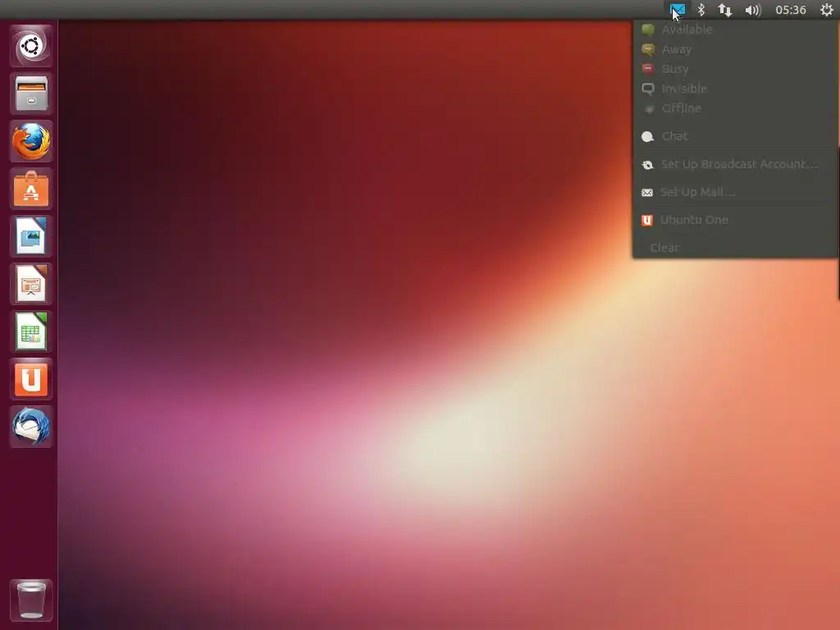
Task: Click Clear in the messaging menu
Action: [735, 248]
